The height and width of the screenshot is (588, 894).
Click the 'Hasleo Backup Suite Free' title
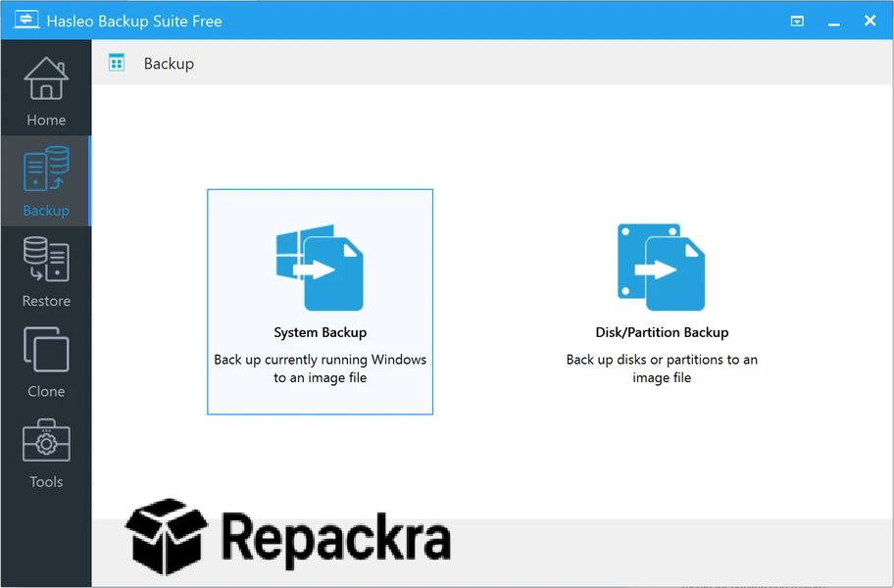pos(134,22)
